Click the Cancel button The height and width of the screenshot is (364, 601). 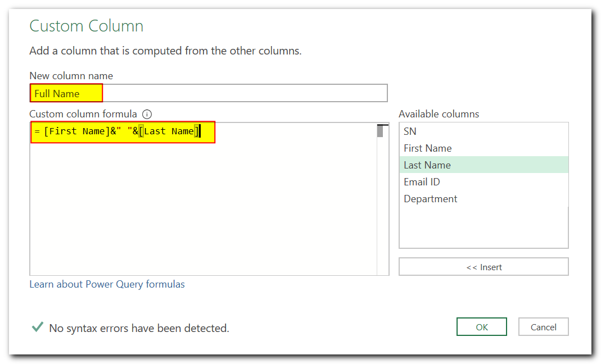(x=544, y=327)
